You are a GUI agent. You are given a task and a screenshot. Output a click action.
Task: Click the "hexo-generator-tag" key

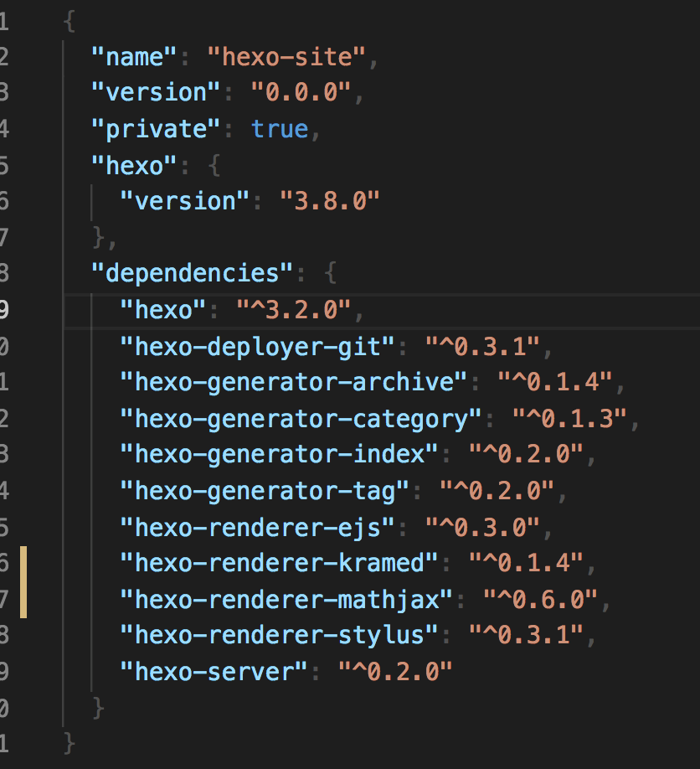[264, 490]
